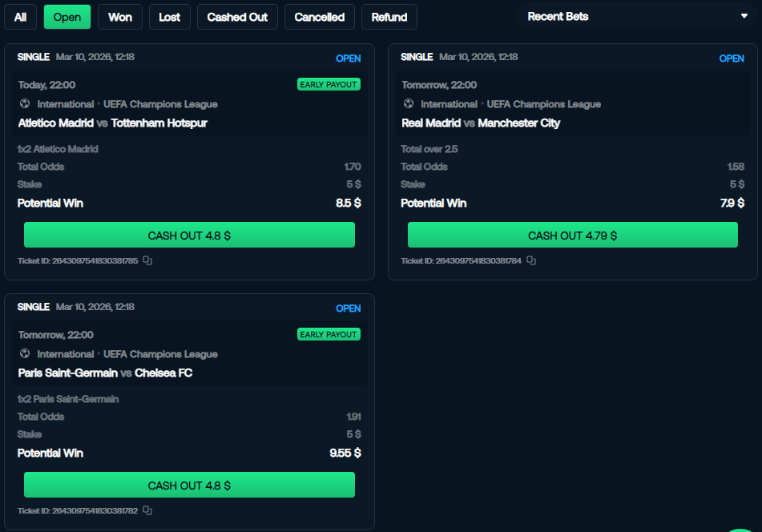Open Real Madrid vs Manchester City match
Viewport: 762px width, 532px height.
pos(481,123)
